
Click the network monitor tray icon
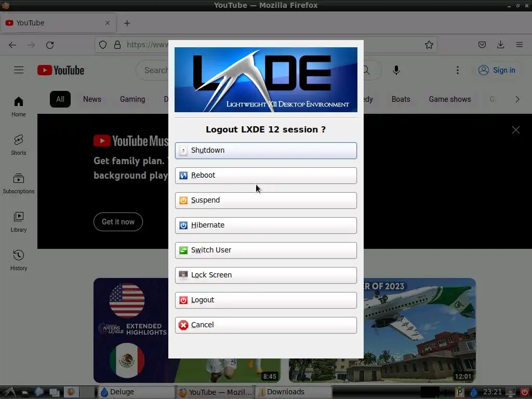(x=511, y=392)
